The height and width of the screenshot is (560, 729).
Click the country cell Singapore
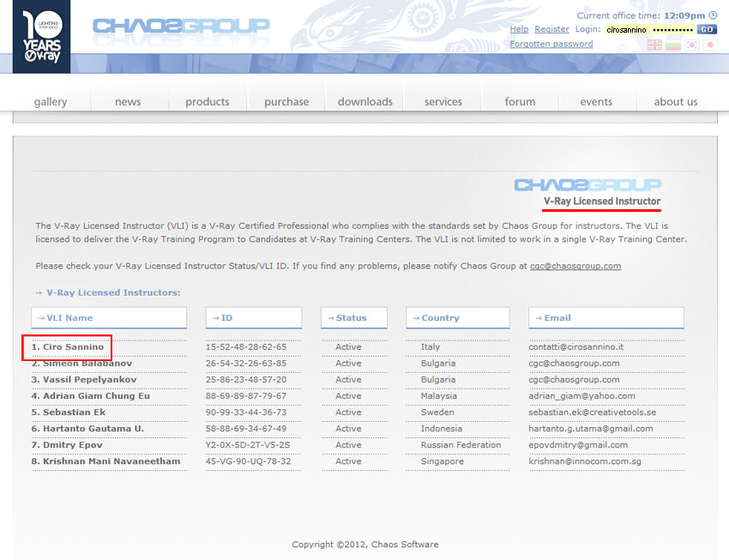point(443,461)
